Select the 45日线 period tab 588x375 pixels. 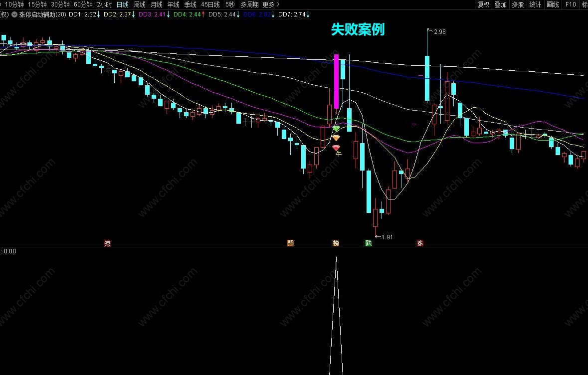pos(210,4)
